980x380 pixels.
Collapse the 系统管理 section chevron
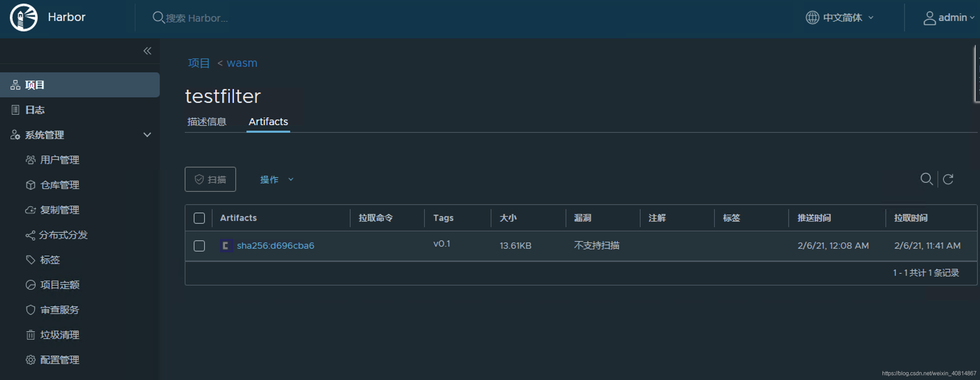click(147, 135)
